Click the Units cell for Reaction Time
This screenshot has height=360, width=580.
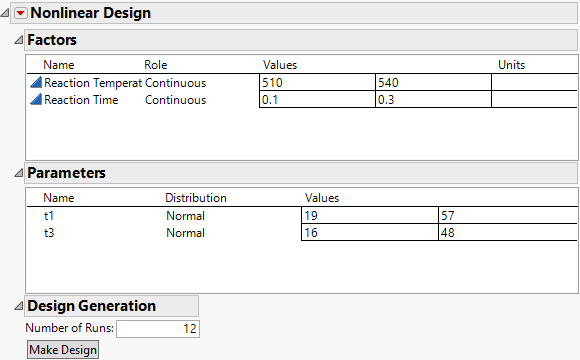[535, 99]
